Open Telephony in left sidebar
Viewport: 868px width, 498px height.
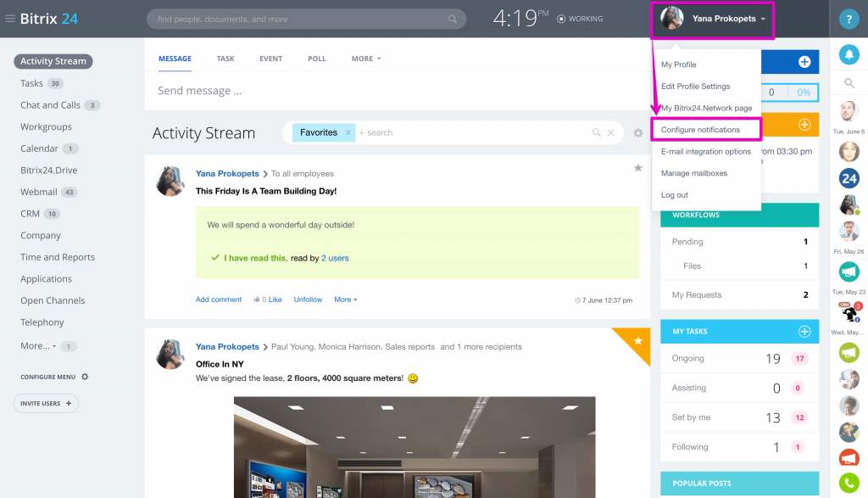(x=42, y=322)
